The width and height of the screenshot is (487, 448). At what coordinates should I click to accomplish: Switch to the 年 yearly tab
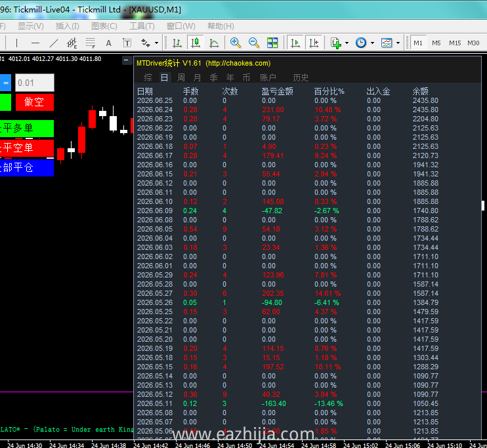[230, 77]
